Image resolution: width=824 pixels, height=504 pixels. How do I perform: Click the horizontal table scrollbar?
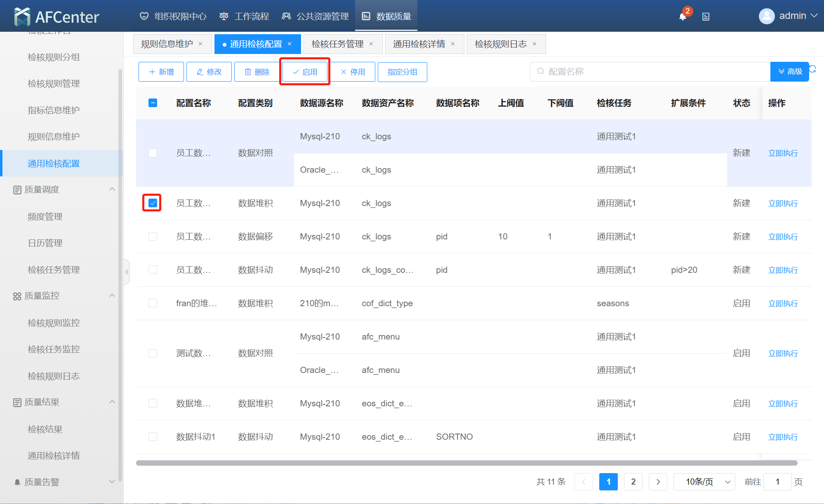(466, 463)
